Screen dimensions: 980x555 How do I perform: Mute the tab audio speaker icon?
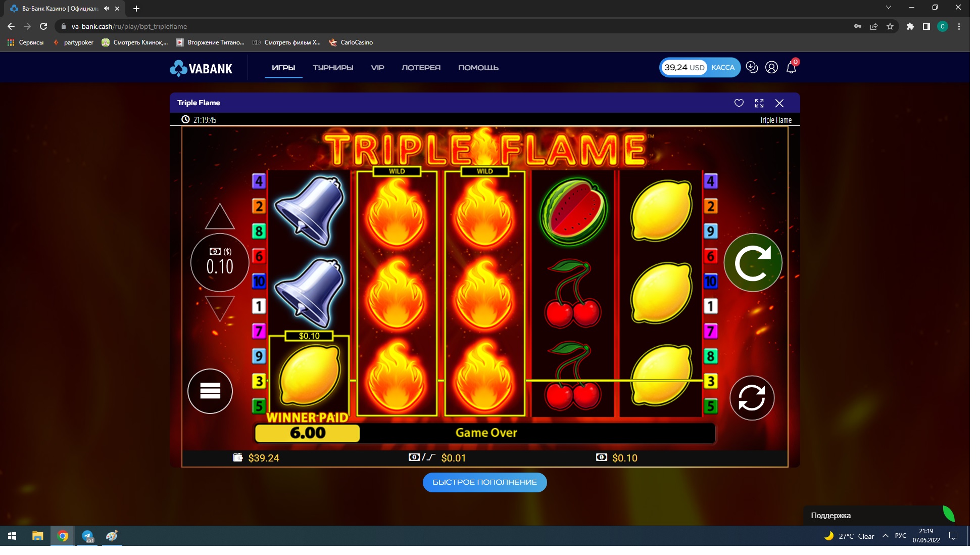(x=106, y=9)
